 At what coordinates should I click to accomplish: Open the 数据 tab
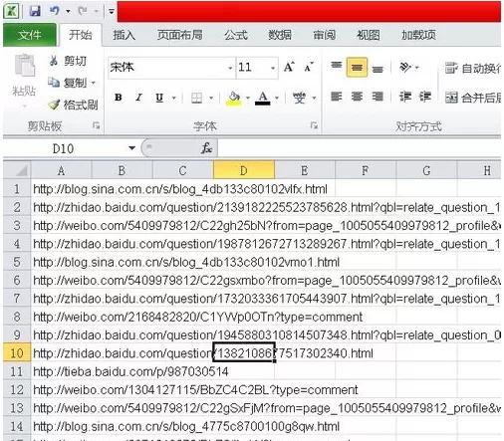(x=280, y=35)
